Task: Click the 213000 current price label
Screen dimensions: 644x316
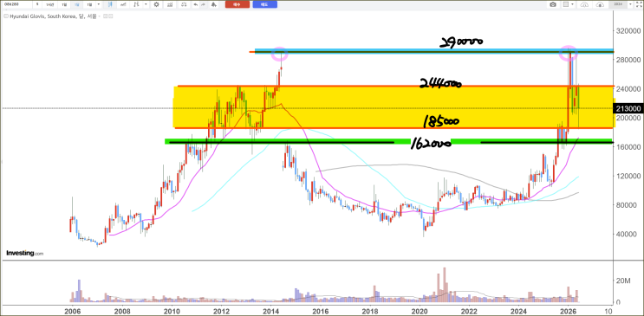Action: (x=628, y=108)
